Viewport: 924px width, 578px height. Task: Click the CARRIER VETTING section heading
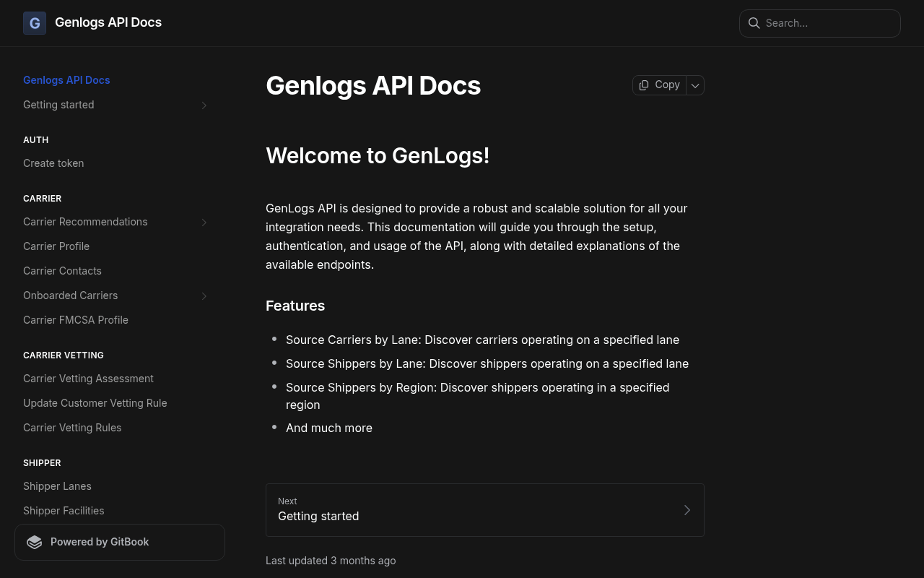[64, 355]
